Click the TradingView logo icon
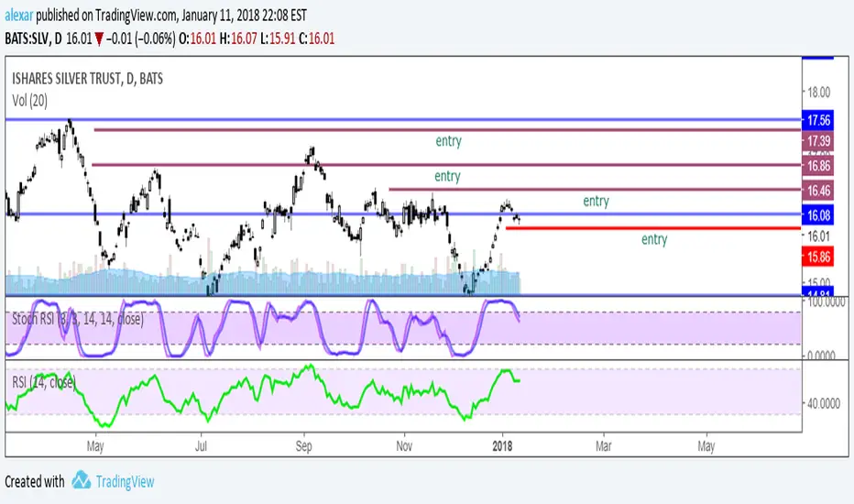This screenshot has height=504, width=854. coord(82,480)
